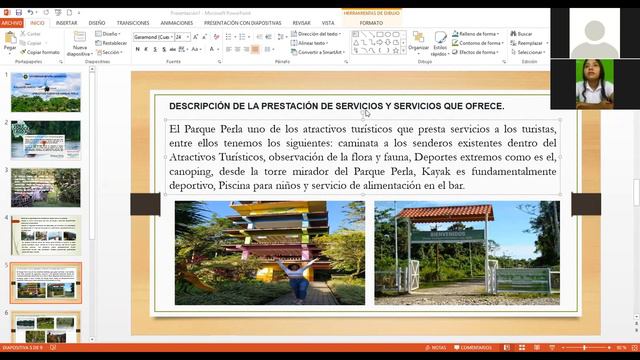Center the paragraph text
This screenshot has height=360, width=640.
click(x=238, y=49)
